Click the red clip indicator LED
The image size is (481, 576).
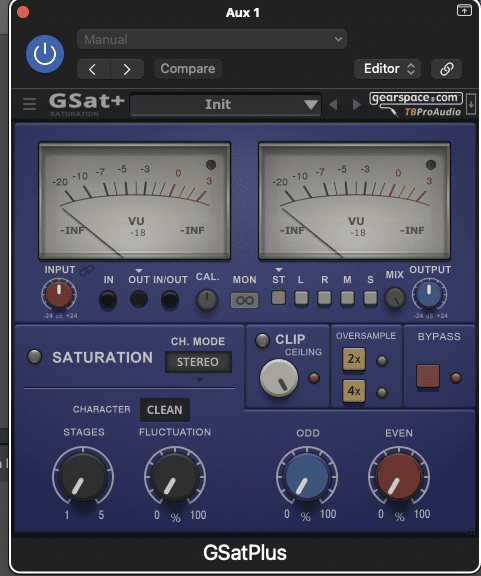(313, 378)
